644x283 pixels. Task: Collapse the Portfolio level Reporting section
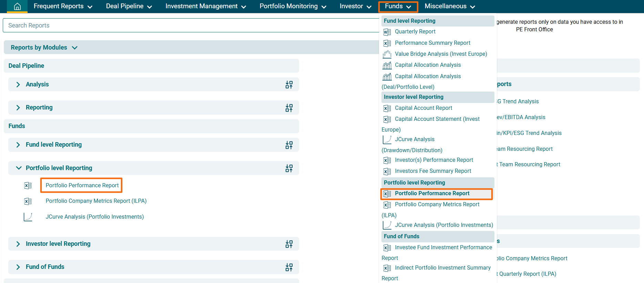(x=19, y=168)
